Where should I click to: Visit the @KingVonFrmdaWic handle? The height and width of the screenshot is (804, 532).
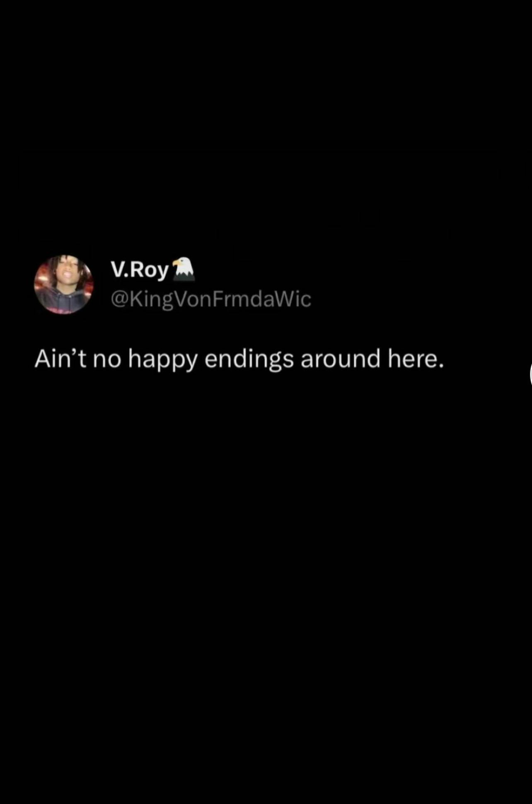coord(210,299)
